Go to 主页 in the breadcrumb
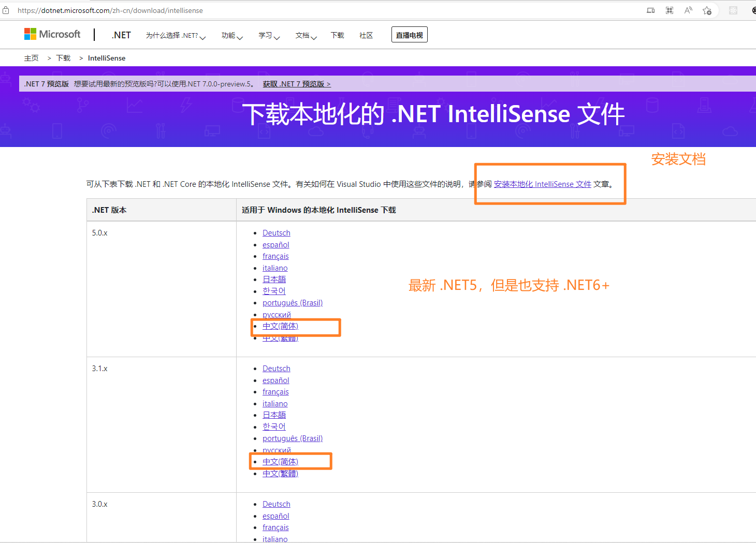 31,58
